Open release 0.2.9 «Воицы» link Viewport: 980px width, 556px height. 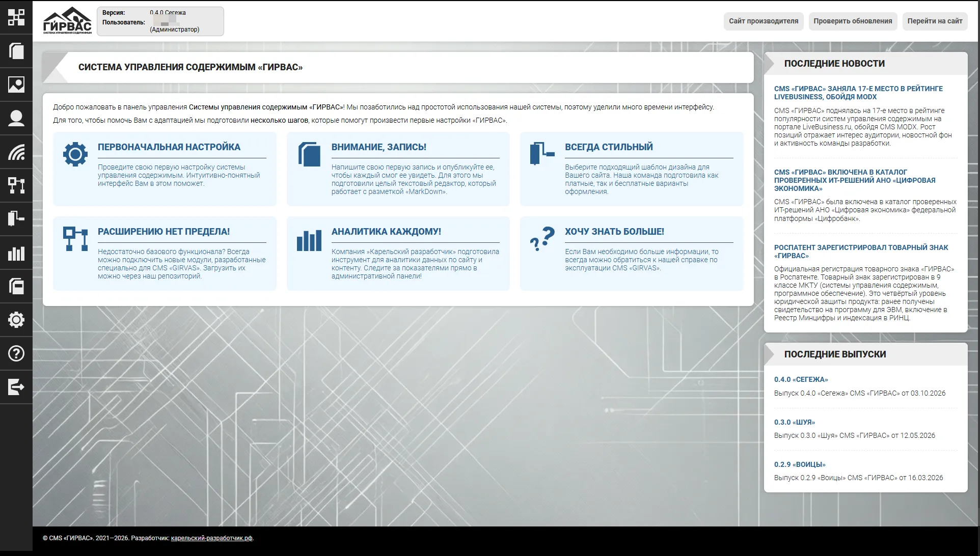pyautogui.click(x=800, y=464)
